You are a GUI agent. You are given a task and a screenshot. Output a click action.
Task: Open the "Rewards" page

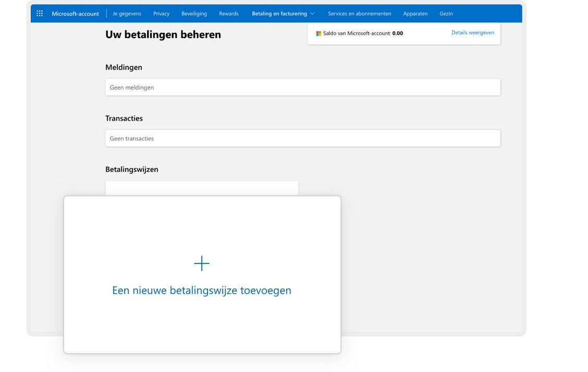pos(229,14)
